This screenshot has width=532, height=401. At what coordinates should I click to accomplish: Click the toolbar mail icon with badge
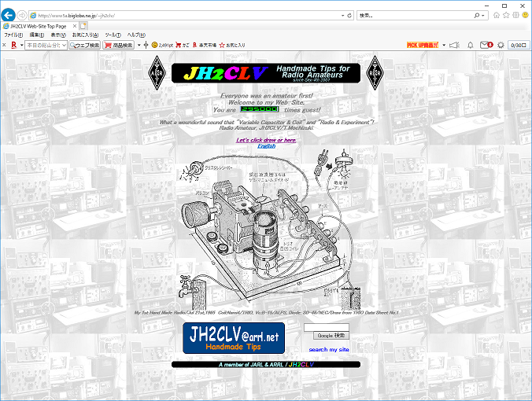click(488, 46)
